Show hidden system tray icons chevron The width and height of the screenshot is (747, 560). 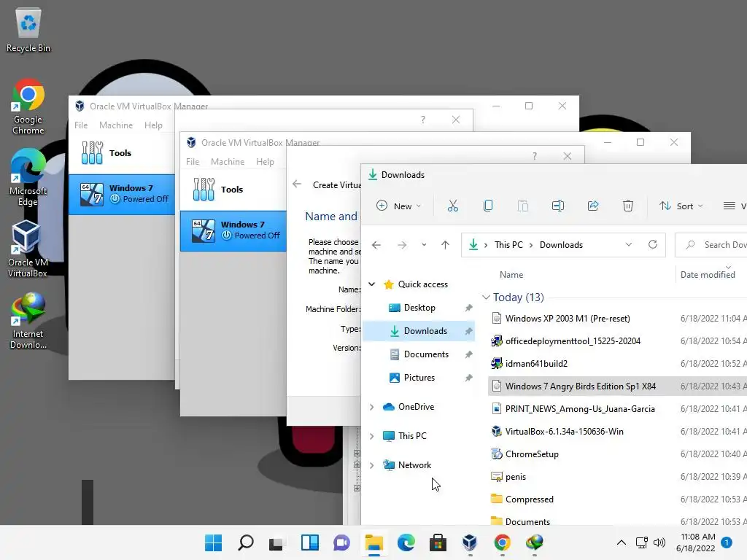click(622, 542)
